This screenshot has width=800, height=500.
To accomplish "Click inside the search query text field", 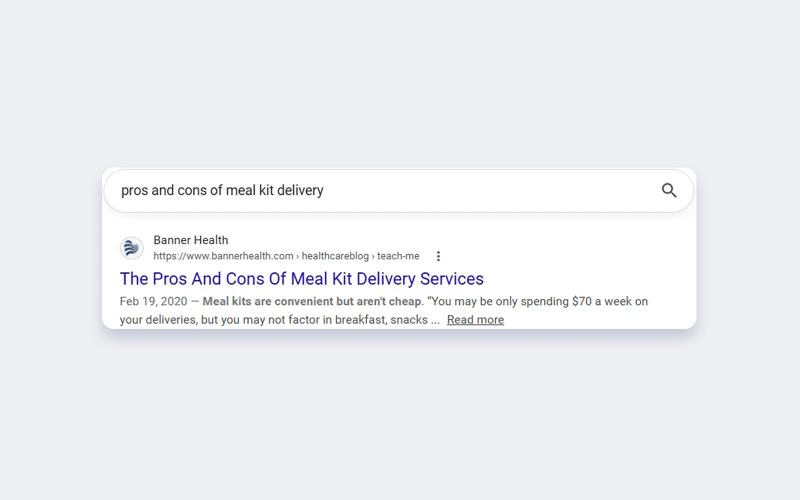I will pyautogui.click(x=399, y=190).
